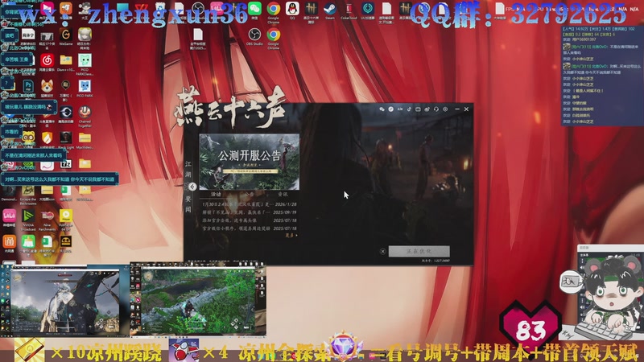The width and height of the screenshot is (644, 362).
Task: Open Bilibili icon in launcher title bar
Action: pos(418,109)
